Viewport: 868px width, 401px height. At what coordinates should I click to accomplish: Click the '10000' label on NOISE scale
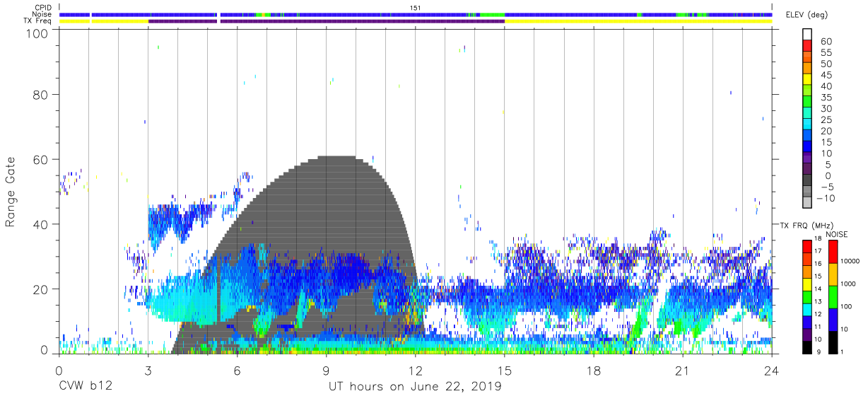click(x=850, y=262)
